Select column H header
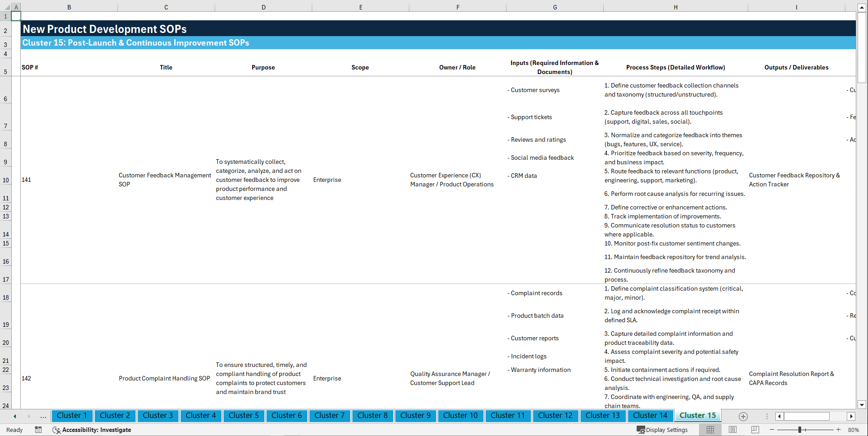The width and height of the screenshot is (868, 436). 676,7
